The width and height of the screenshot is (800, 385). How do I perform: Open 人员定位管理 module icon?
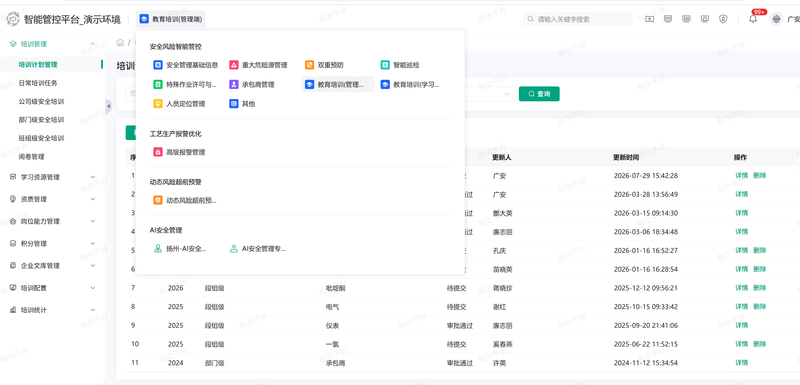click(x=158, y=104)
